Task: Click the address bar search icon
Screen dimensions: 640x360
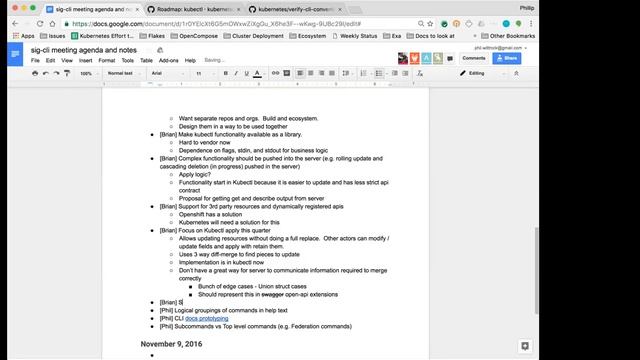Action: [x=421, y=24]
